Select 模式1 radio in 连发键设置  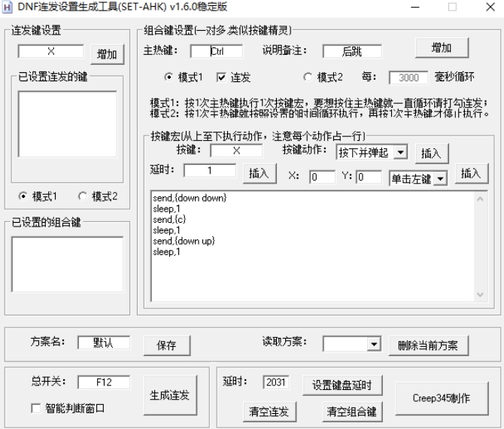click(23, 196)
